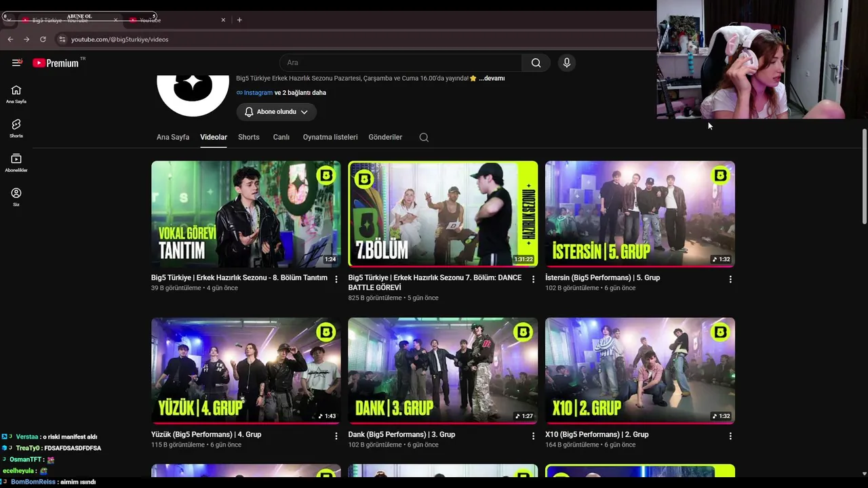Open the Canlı tab

pyautogui.click(x=281, y=137)
